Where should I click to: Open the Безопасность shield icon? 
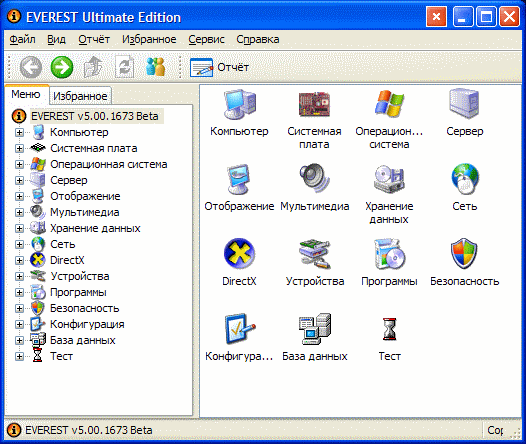[464, 253]
